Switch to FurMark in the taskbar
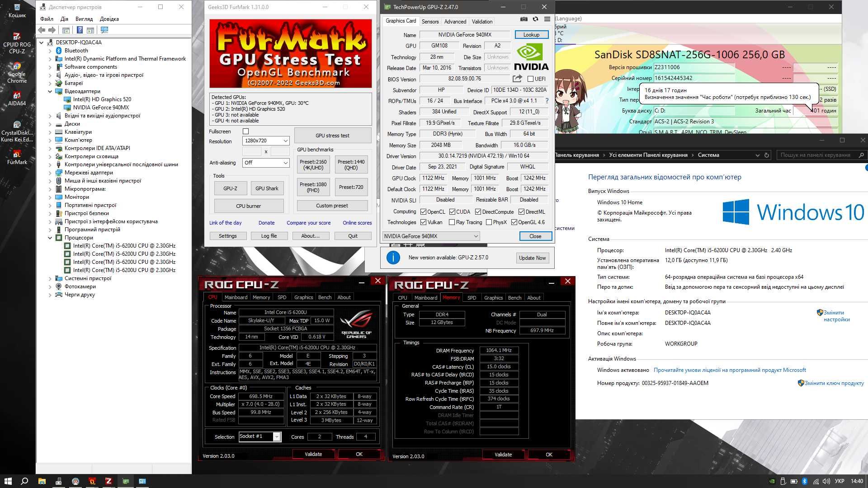868x488 pixels. pyautogui.click(x=92, y=481)
